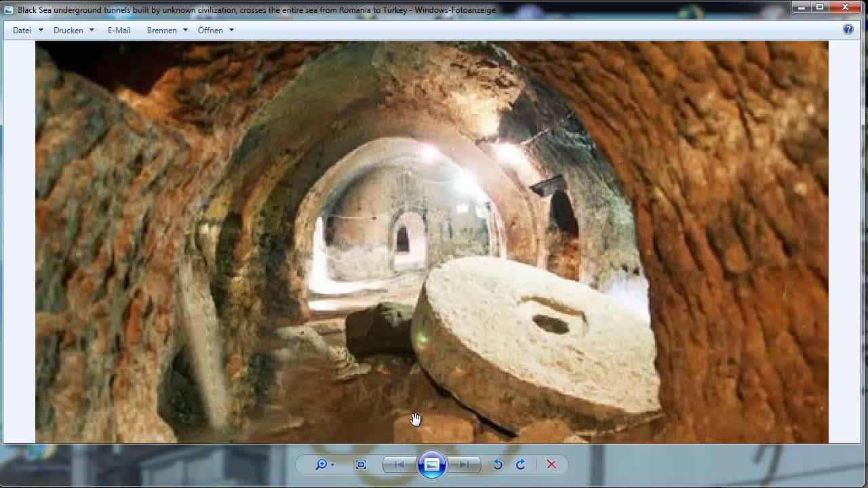
Task: Skip to the next photo
Action: 465,464
